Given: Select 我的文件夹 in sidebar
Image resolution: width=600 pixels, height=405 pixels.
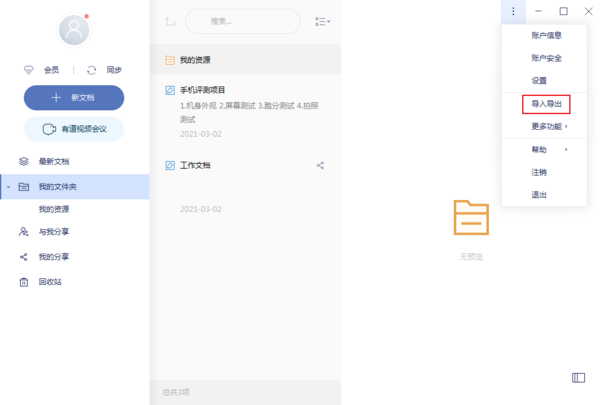Looking at the screenshot, I should click(x=75, y=187).
